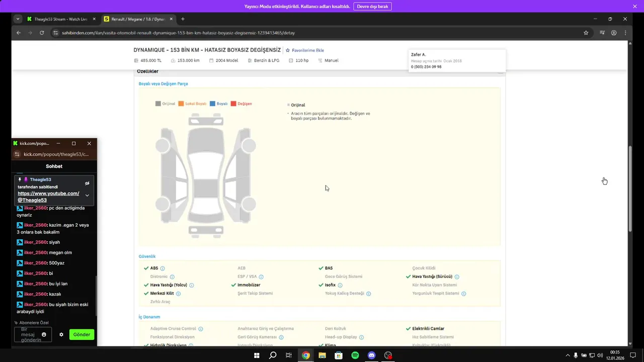Show info for Yokuş Kalkış Desteği
The image size is (644, 362).
[368, 294]
